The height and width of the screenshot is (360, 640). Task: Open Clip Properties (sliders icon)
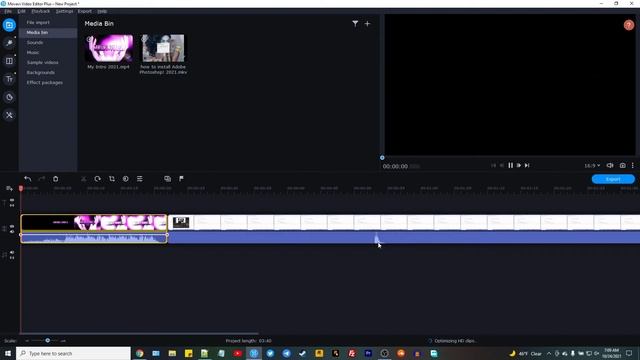tap(140, 179)
